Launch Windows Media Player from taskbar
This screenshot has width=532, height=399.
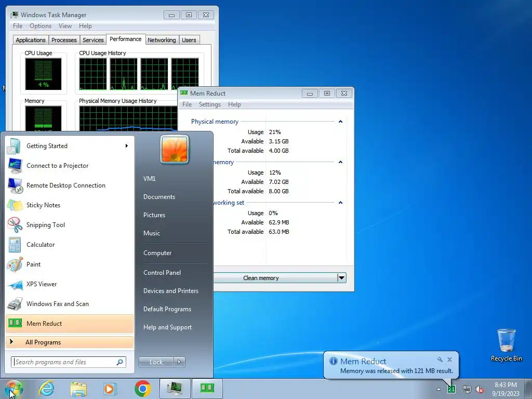click(x=110, y=389)
